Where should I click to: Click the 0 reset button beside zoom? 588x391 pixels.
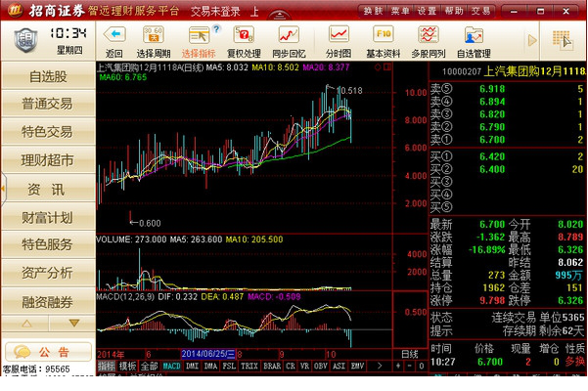click(x=422, y=366)
